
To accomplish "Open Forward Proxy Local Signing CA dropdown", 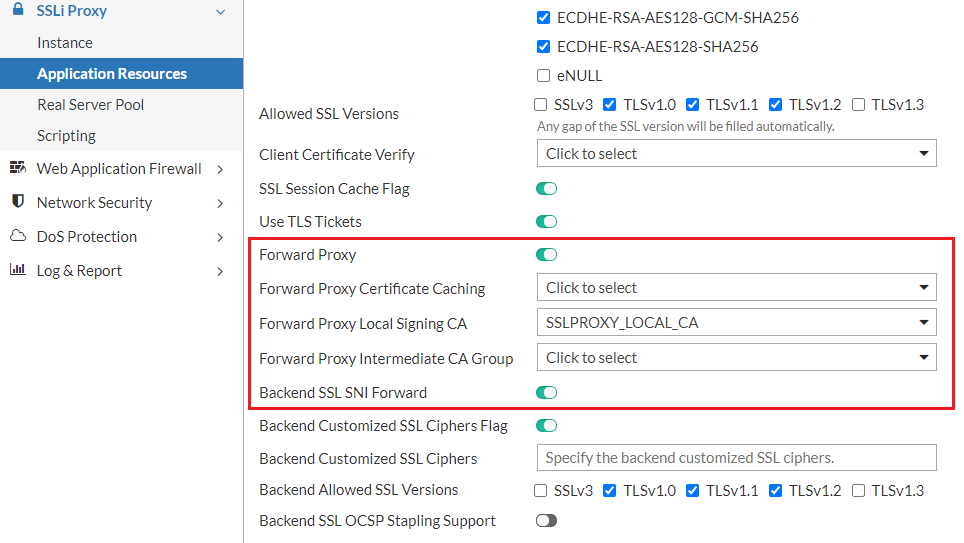I will 736,323.
